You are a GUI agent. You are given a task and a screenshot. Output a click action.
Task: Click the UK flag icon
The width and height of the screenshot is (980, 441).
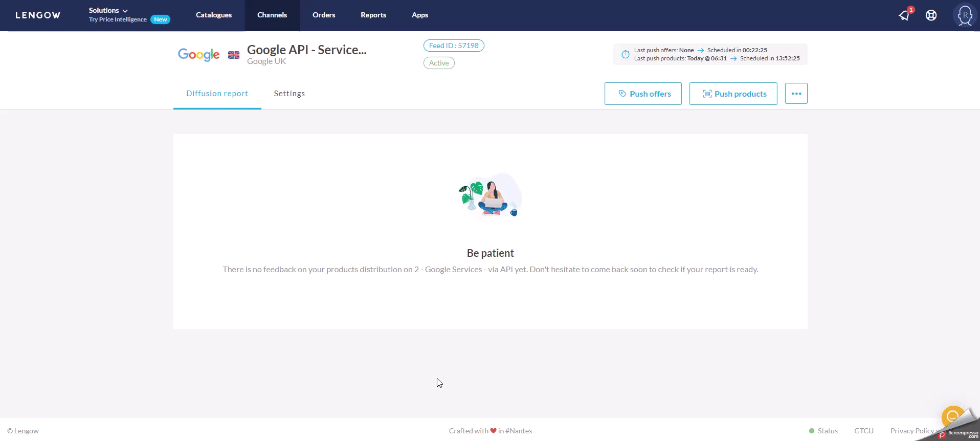234,55
